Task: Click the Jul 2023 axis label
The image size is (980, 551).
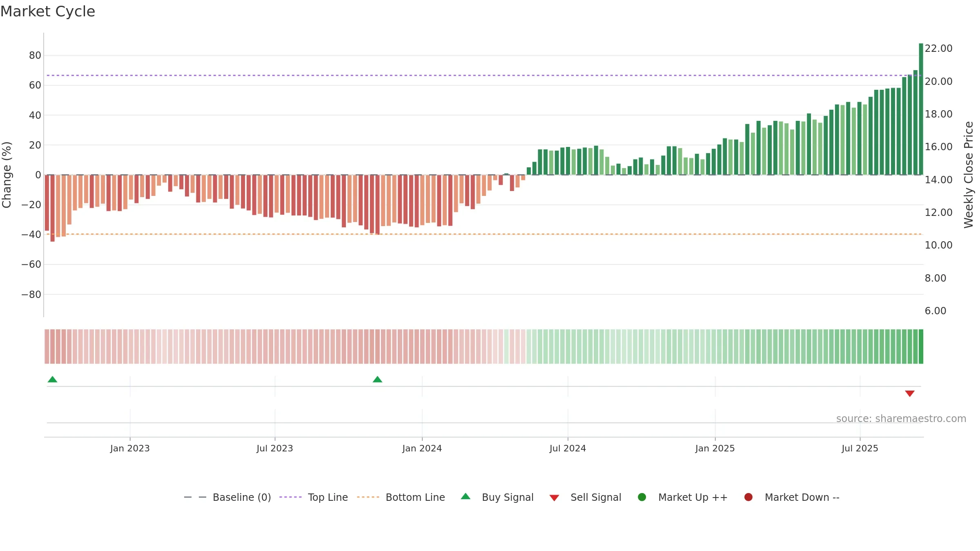Action: click(275, 448)
